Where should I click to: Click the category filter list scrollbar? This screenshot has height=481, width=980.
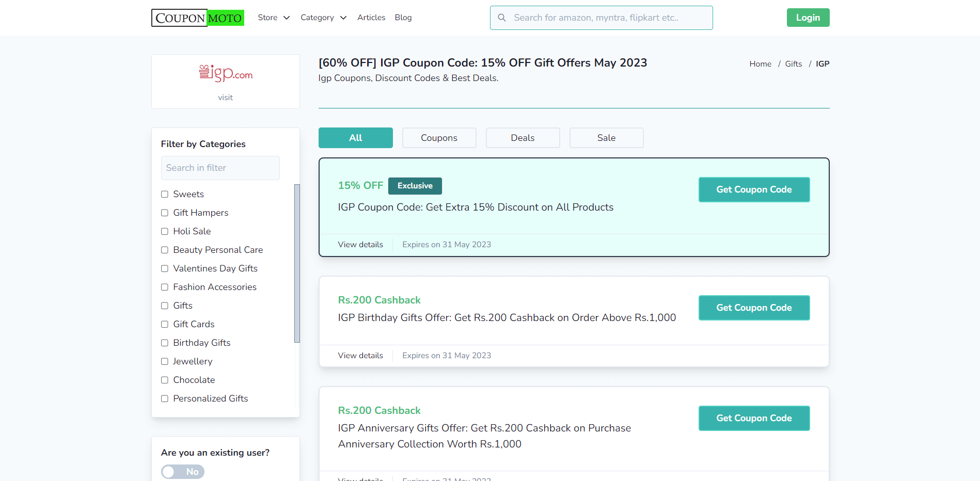297,263
